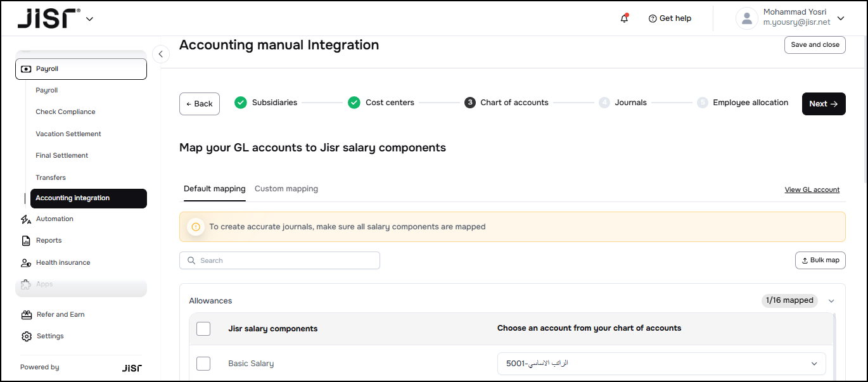The width and height of the screenshot is (868, 382).
Task: Click the Health insurance icon
Action: [26, 263]
